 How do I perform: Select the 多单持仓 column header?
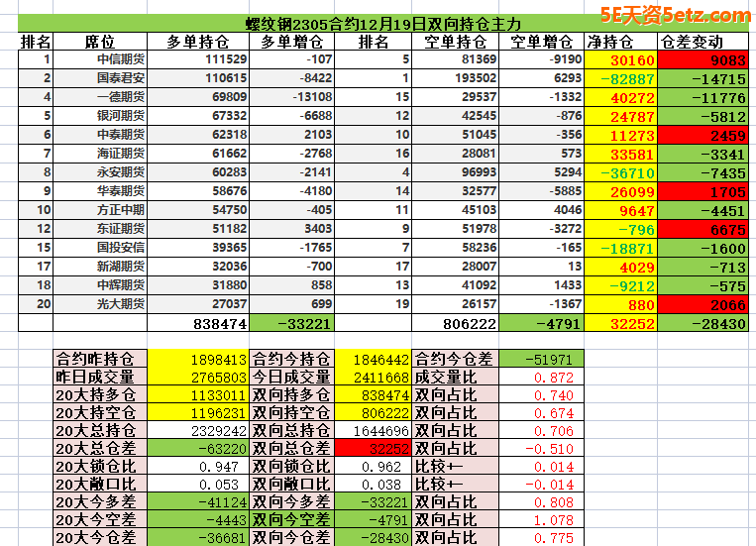(x=197, y=42)
